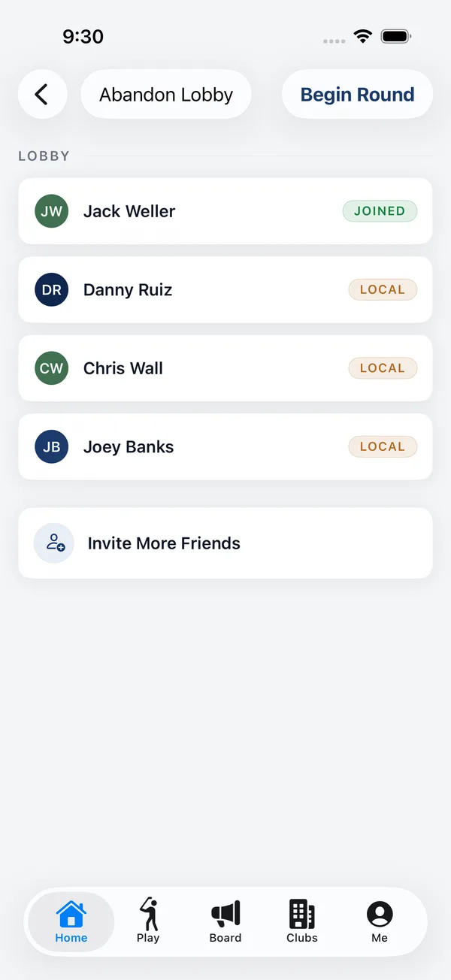Viewport: 451px width, 980px height.
Task: Open Joey Banks player row
Action: point(225,446)
